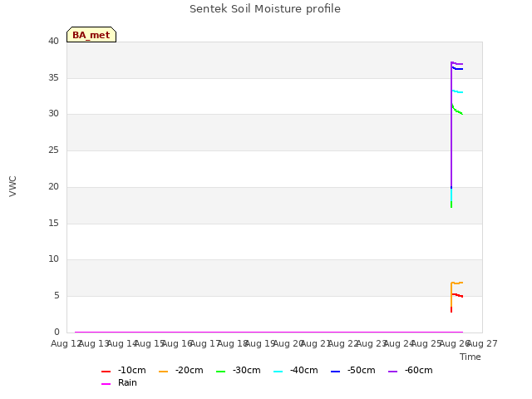Viewport: 532px width, 399px height.
Task: Toggle the -50cm legend entry
Action: click(x=352, y=370)
